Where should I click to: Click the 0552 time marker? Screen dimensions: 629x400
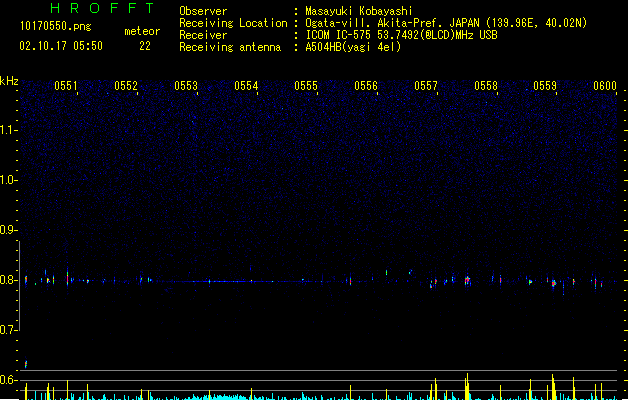tap(126, 86)
